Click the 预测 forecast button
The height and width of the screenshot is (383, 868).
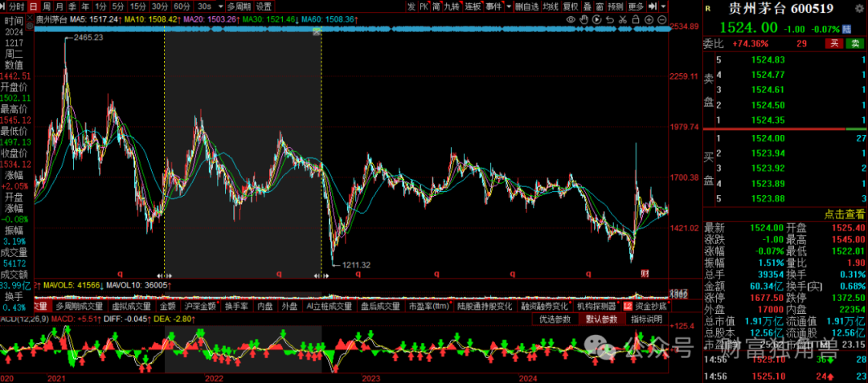616,6
